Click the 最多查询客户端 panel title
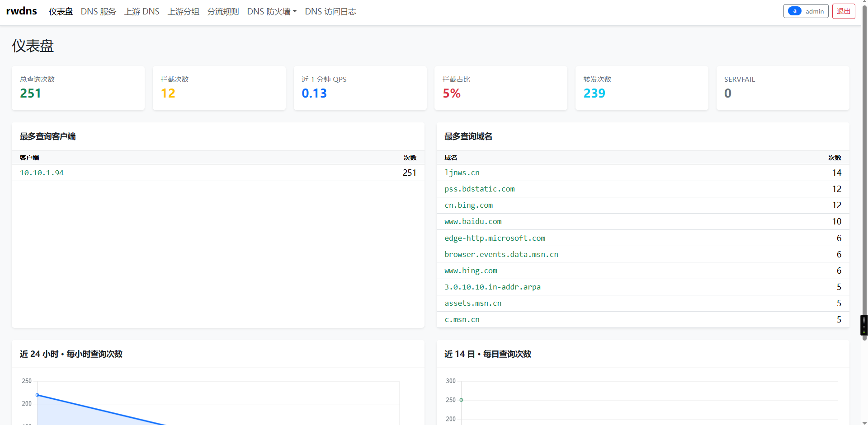 click(x=48, y=136)
